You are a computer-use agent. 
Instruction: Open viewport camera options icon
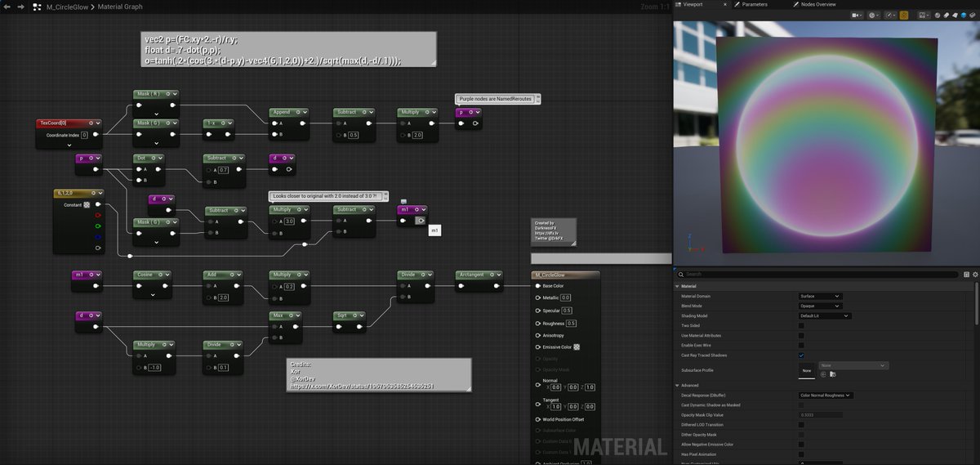857,15
